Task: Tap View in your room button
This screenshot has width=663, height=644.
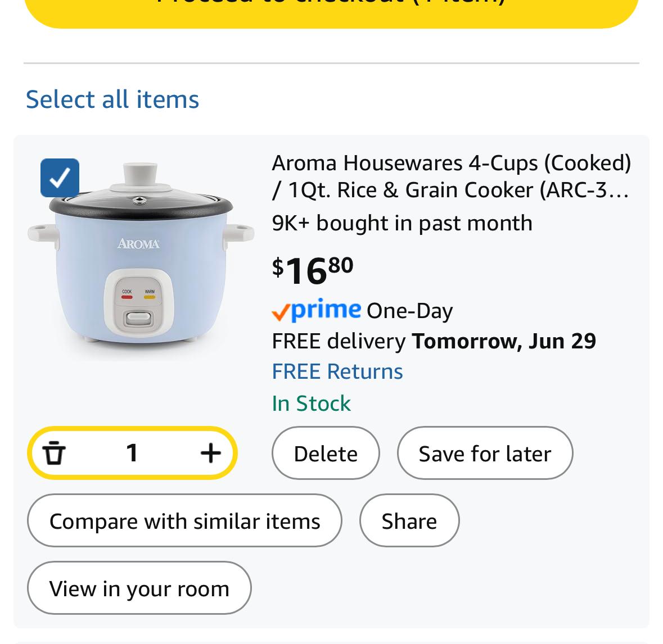Action: 139,588
